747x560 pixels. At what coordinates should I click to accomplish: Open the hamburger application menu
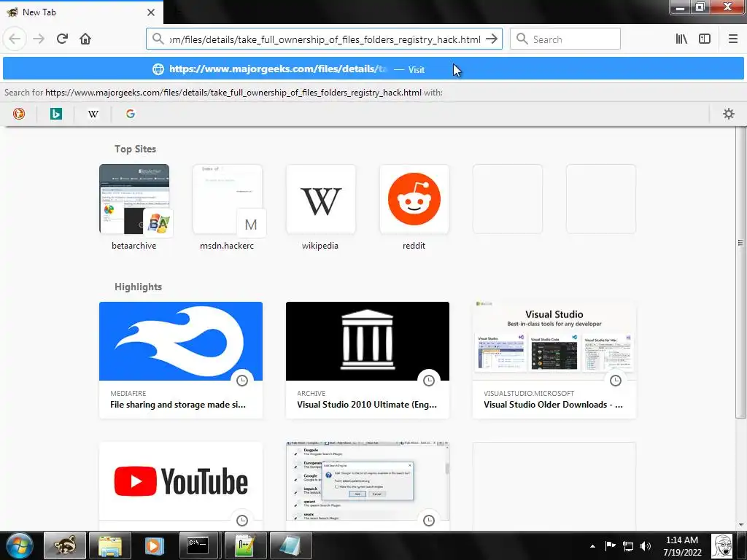click(x=732, y=39)
